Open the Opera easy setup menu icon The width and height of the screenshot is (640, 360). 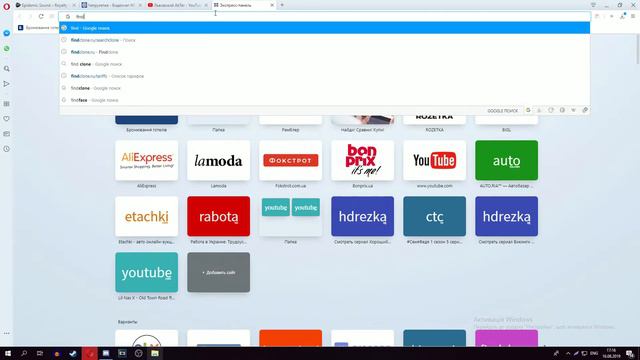point(633,16)
